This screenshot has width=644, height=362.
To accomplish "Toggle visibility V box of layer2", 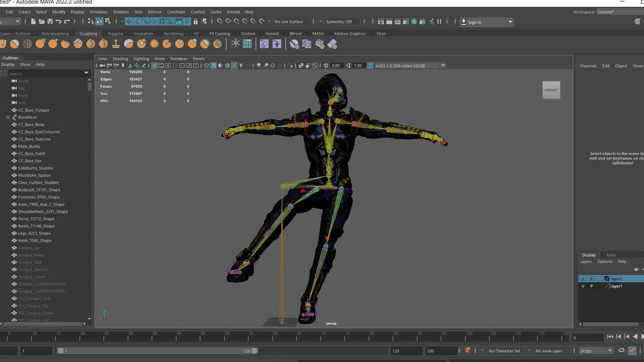I will [x=583, y=279].
